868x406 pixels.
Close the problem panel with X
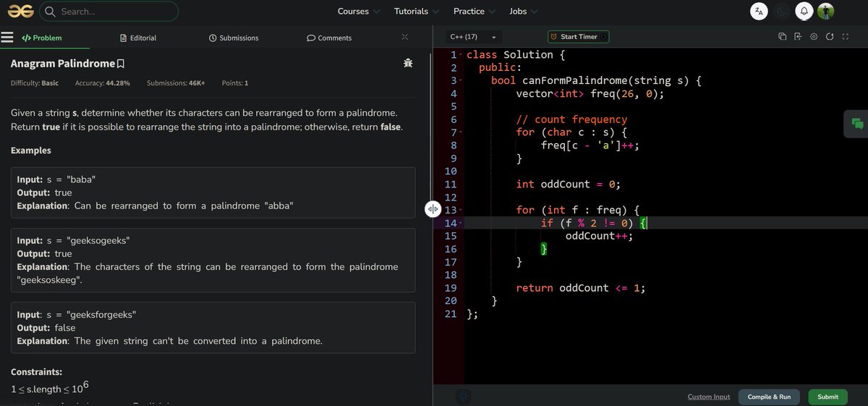[x=404, y=37]
